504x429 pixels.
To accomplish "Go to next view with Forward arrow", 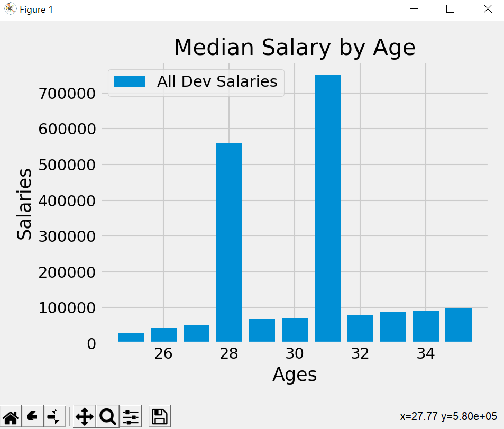I will (55, 416).
